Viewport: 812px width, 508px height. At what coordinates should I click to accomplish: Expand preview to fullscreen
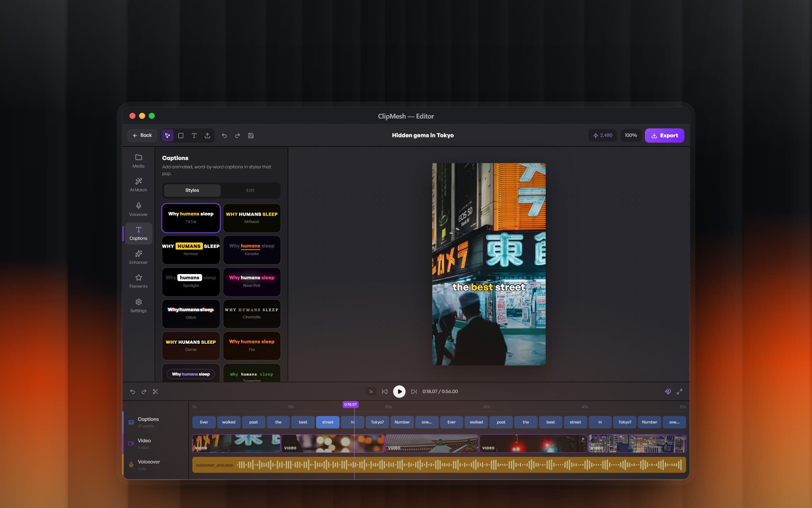click(679, 391)
